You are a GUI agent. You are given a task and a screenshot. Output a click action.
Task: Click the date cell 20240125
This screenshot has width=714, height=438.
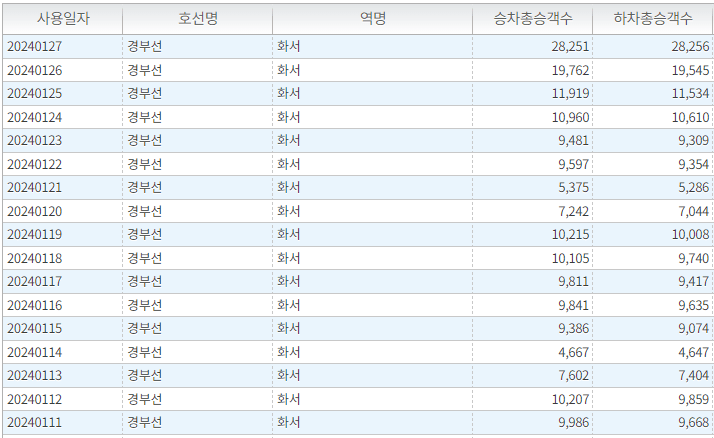click(34, 94)
